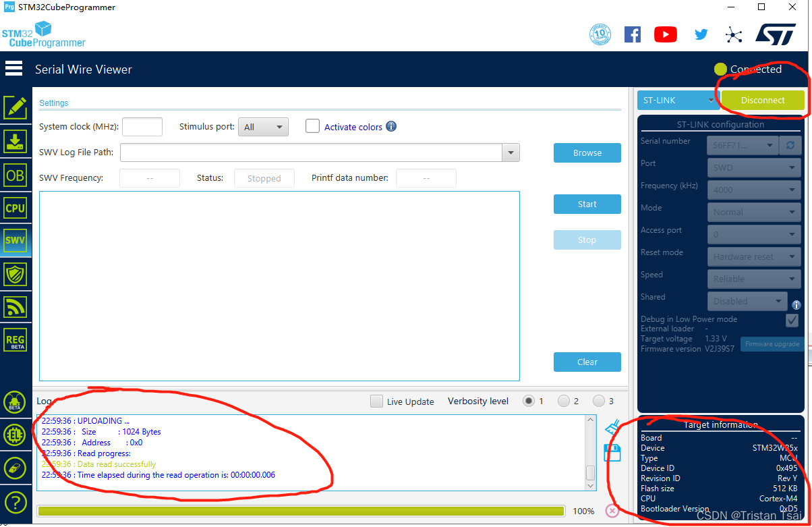Click the System clock MHz input field
The width and height of the screenshot is (812, 527).
[142, 127]
